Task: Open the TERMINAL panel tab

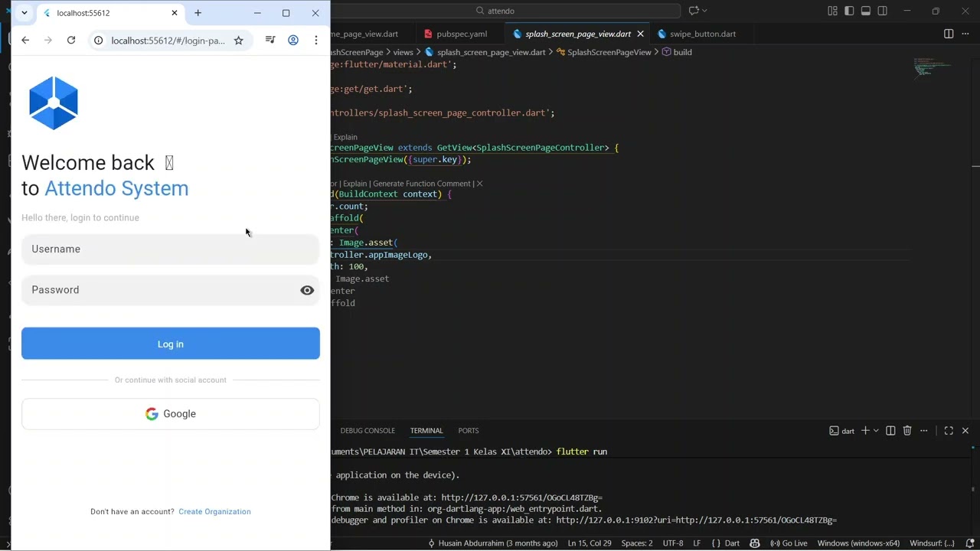Action: [x=426, y=431]
